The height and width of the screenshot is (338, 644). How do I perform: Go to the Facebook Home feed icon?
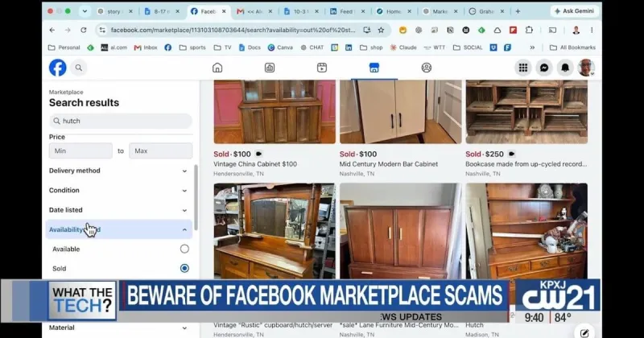tap(217, 68)
